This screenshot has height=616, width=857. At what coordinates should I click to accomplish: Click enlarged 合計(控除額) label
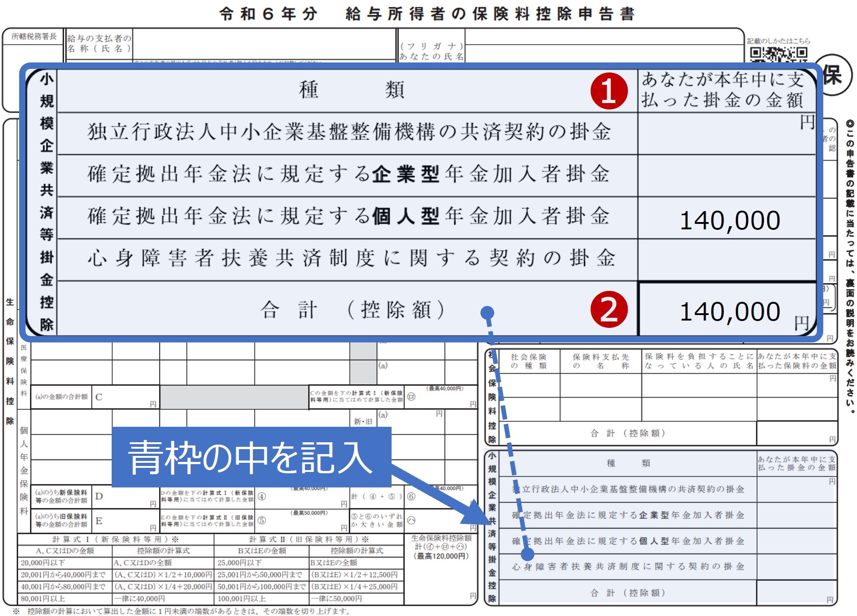coord(353,310)
